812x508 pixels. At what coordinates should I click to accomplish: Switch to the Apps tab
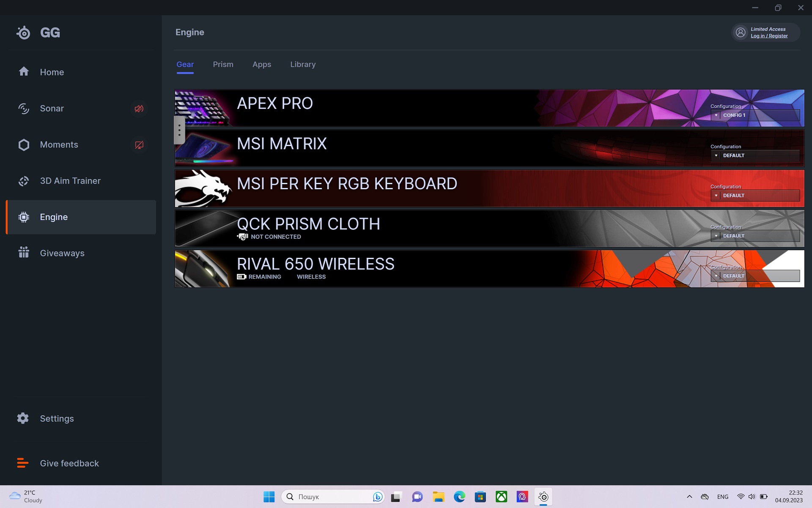click(x=262, y=64)
